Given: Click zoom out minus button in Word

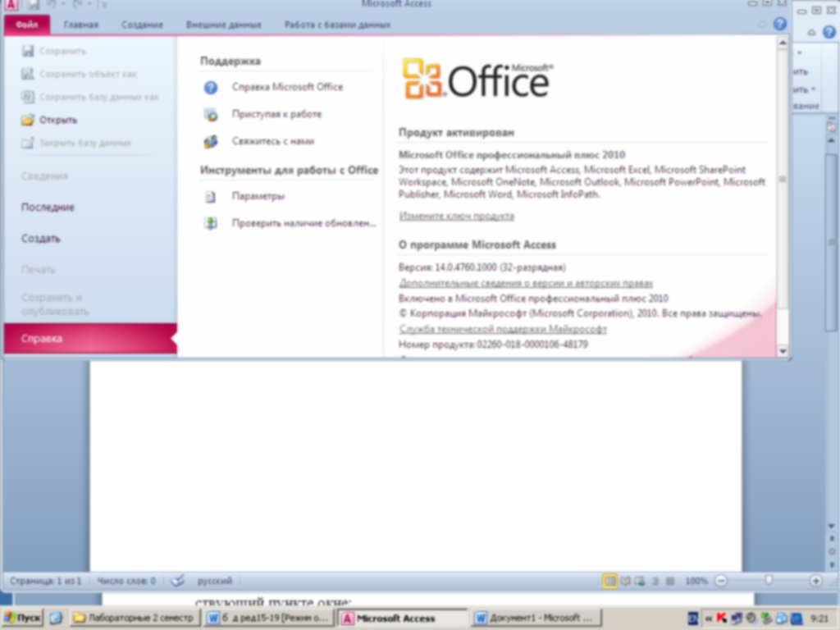Looking at the screenshot, I should [x=721, y=581].
